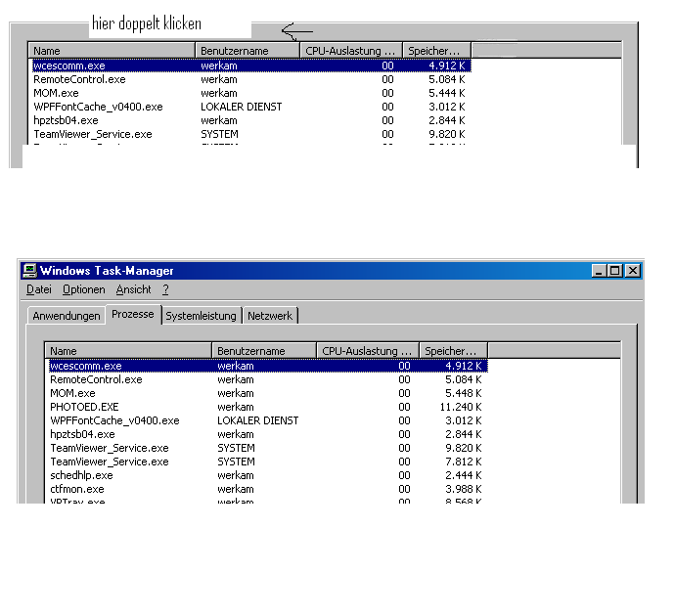Viewport: 675px width, 616px height.
Task: Select the ctfmon.exe process row
Action: 266,489
